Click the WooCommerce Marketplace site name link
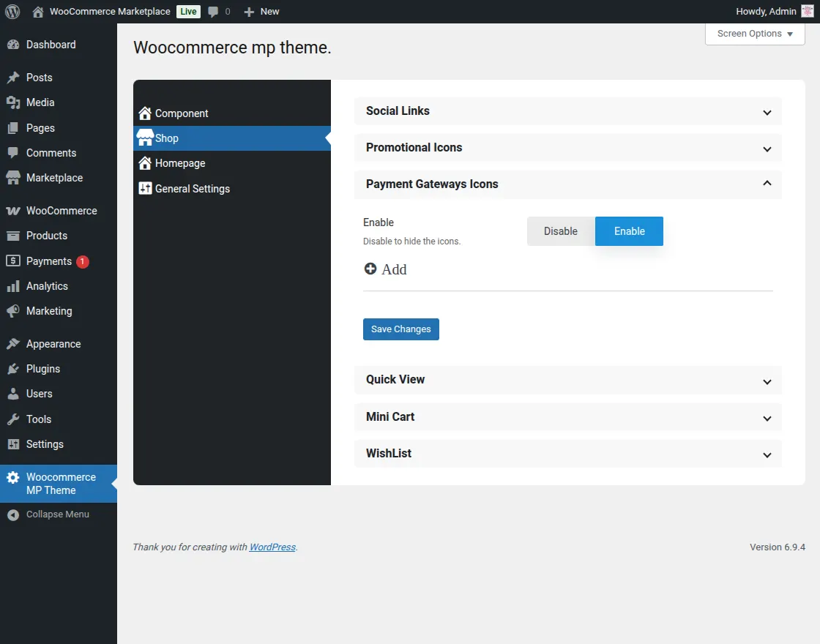Image resolution: width=820 pixels, height=644 pixels. click(110, 12)
